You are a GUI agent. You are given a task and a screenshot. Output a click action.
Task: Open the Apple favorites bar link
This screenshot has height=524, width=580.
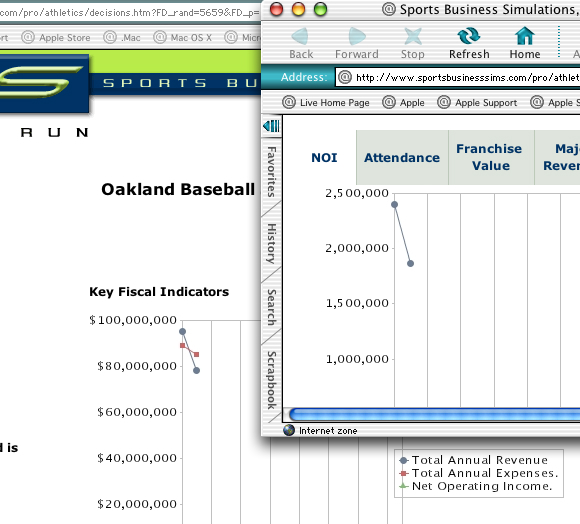tap(403, 102)
